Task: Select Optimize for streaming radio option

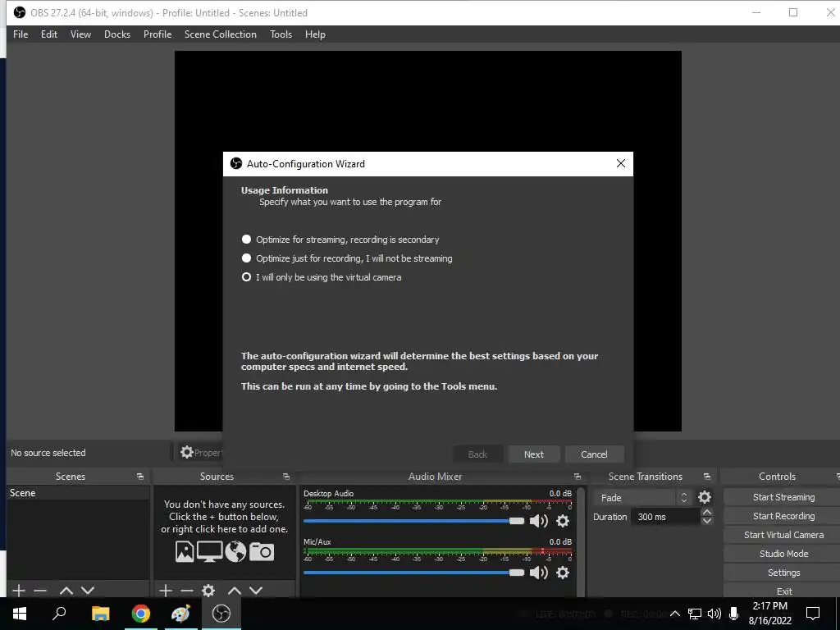Action: click(246, 240)
